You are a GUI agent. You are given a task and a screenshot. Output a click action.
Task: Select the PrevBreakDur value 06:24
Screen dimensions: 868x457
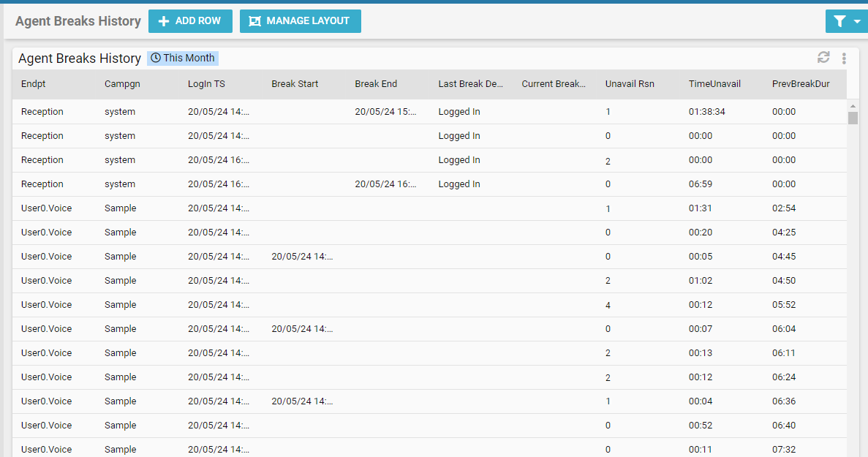[x=784, y=377]
